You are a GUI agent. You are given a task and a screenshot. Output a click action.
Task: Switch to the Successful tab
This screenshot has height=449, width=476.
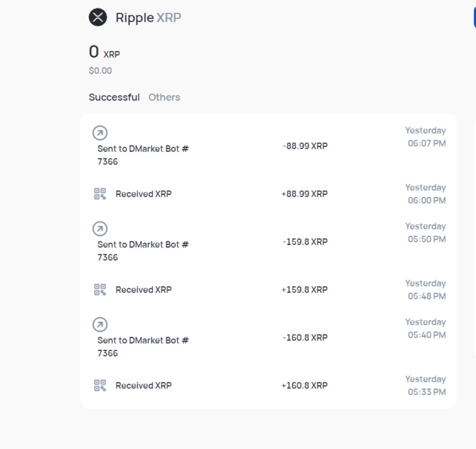[x=114, y=97]
